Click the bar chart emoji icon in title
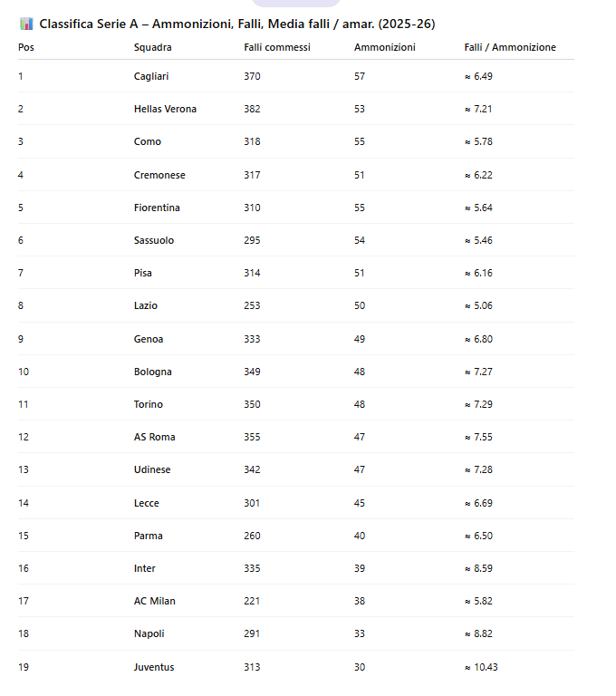Screen dimensions: 616x696 pos(25,24)
